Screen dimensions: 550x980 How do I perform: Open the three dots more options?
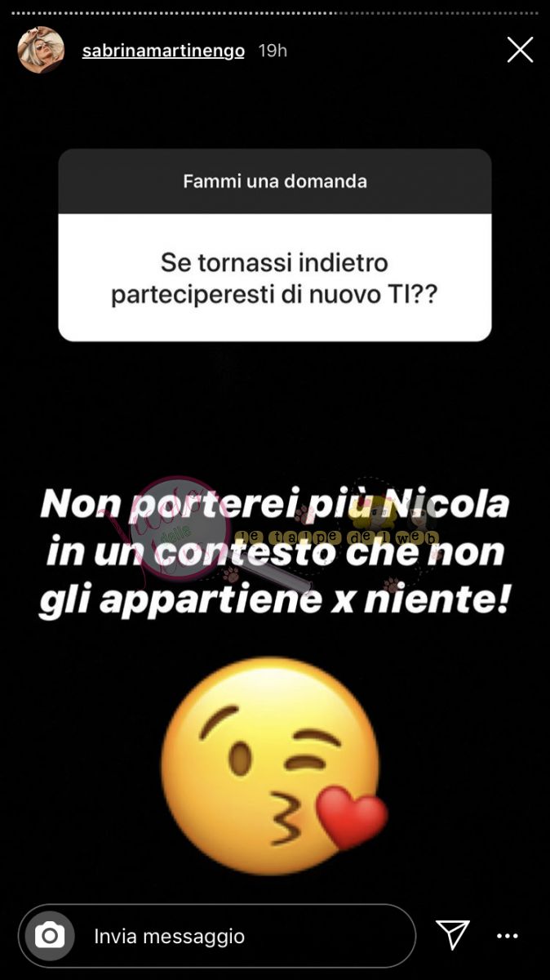tap(507, 936)
